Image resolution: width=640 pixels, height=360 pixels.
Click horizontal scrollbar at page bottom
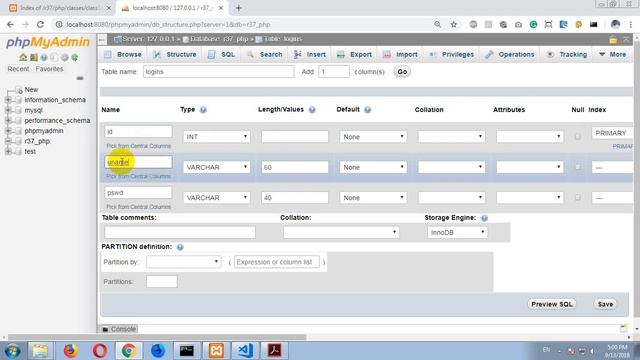pos(157,337)
